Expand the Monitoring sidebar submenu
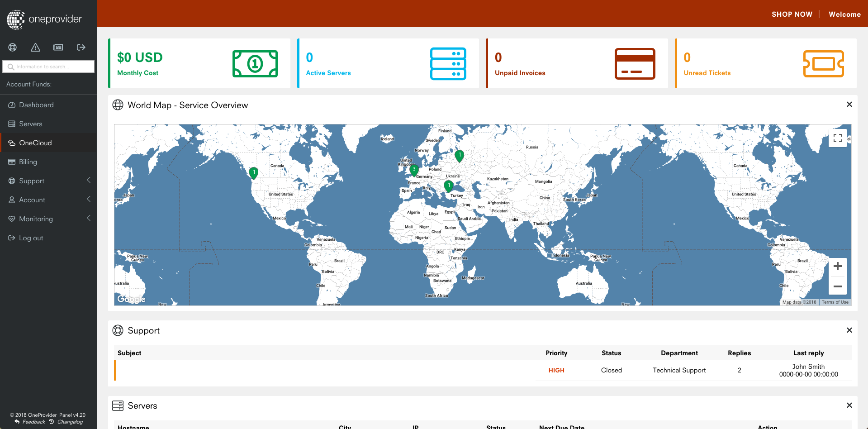The image size is (868, 429). pyautogui.click(x=89, y=218)
